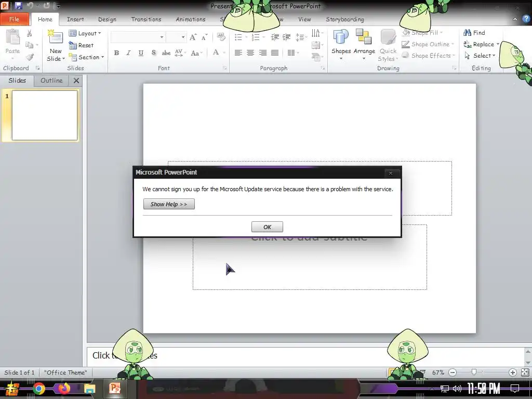
Task: Click the Align Text Left icon
Action: tap(238, 52)
